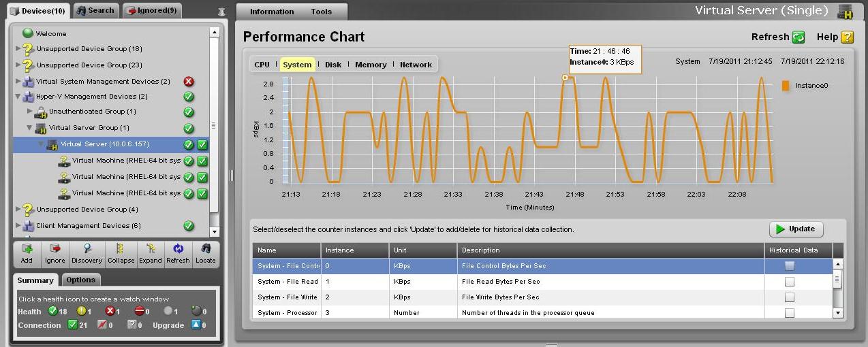Click the health icon for Client Management Devices
Viewport: 868px width, 347px height.
point(189,226)
